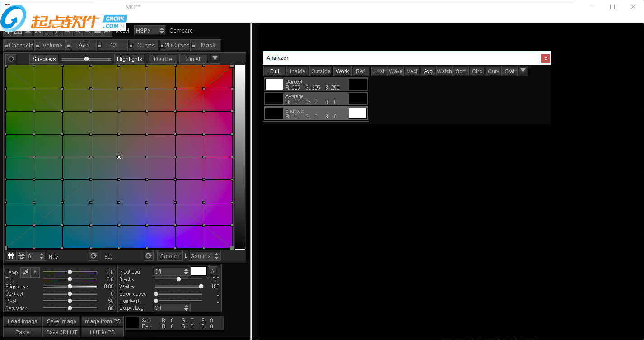Switch Analyzer to Hist view
This screenshot has height=340, width=644.
[x=379, y=71]
